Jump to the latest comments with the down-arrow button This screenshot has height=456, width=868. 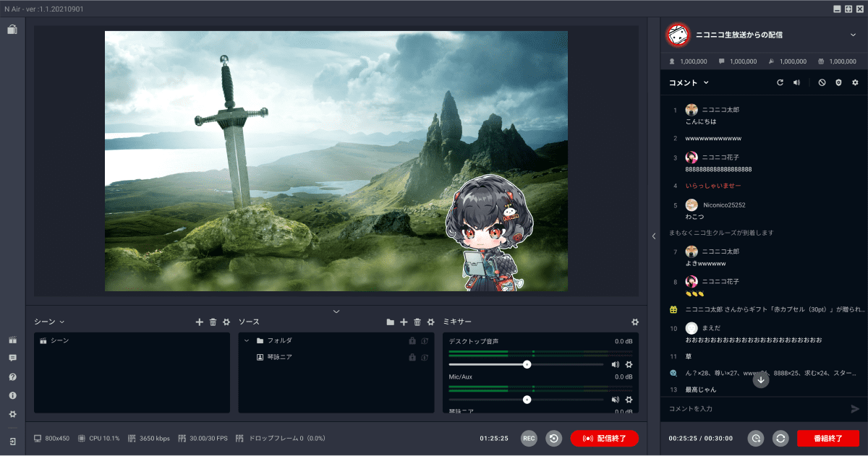pos(761,380)
